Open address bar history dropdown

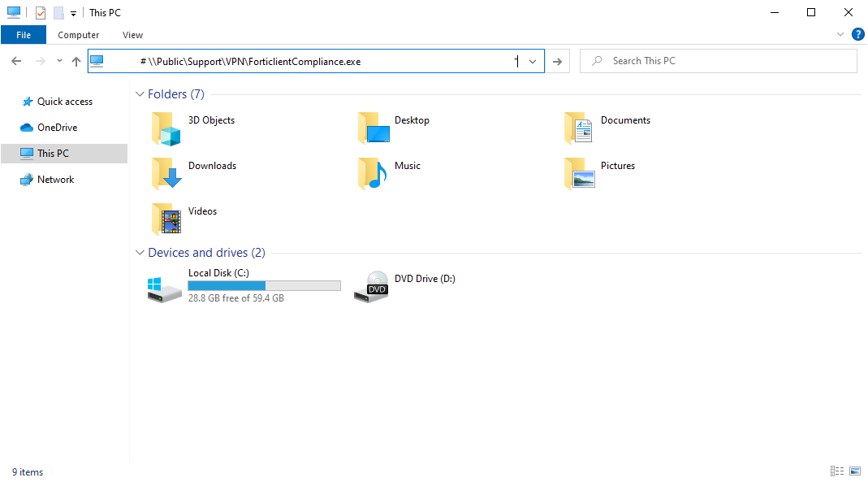(x=533, y=61)
